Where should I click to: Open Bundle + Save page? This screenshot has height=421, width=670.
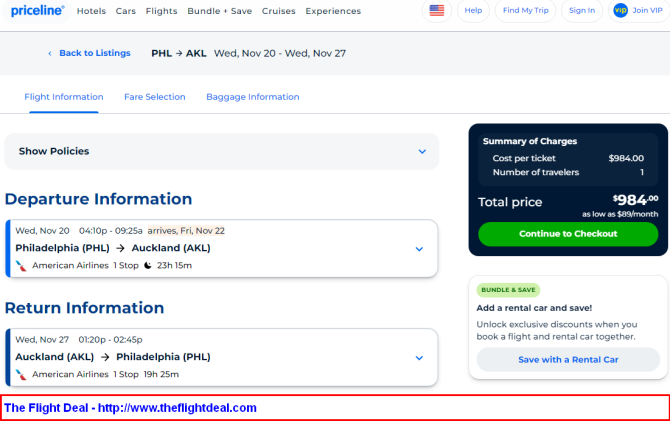pyautogui.click(x=220, y=11)
